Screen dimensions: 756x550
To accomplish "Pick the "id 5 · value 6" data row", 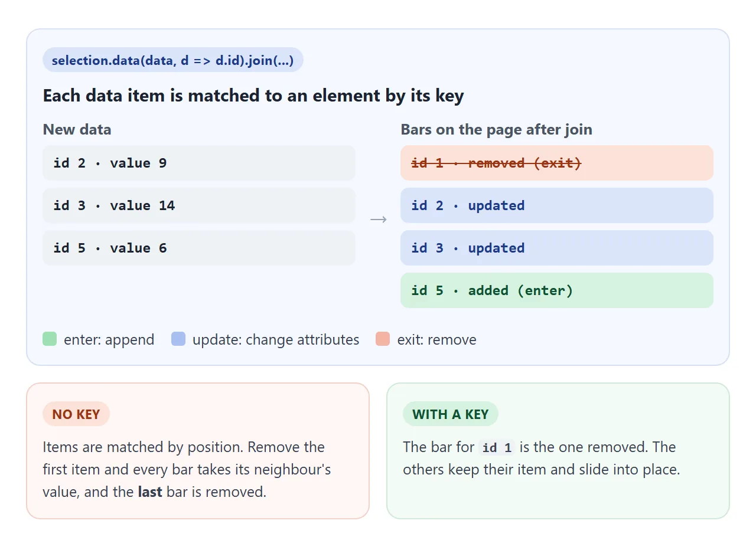I will point(199,248).
